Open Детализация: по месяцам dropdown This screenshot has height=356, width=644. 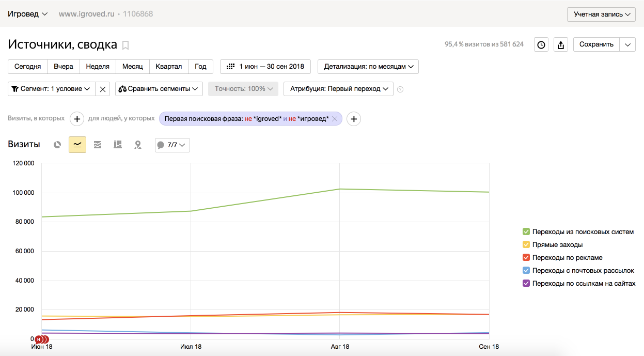click(368, 67)
